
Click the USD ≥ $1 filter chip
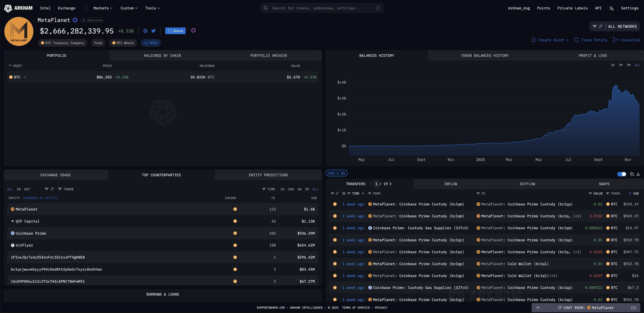336,173
